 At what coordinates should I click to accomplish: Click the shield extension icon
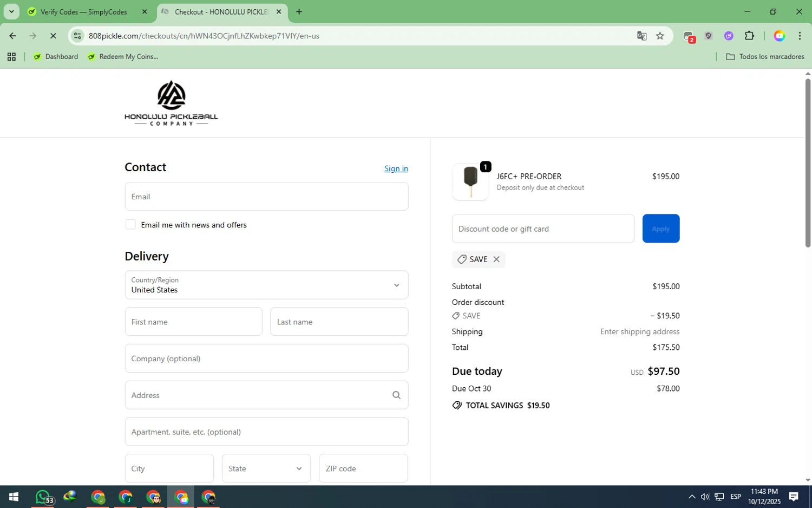tap(709, 36)
